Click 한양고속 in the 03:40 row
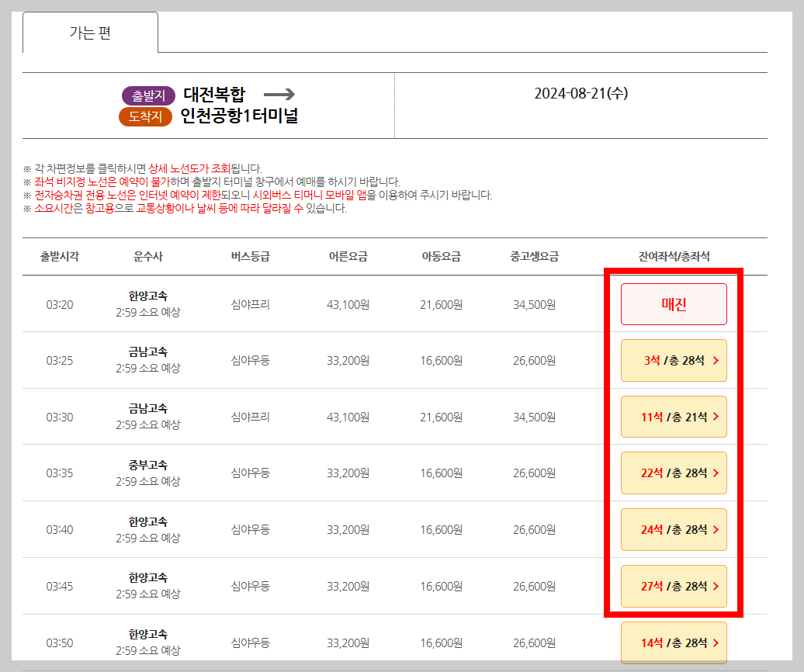Viewport: 804px width, 672px height. pyautogui.click(x=148, y=521)
